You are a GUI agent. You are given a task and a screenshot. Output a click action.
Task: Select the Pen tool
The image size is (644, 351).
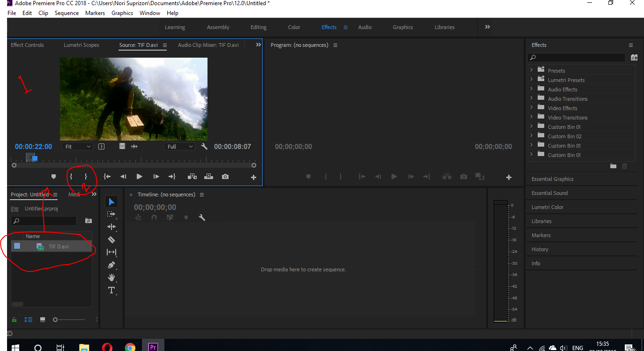pos(111,265)
